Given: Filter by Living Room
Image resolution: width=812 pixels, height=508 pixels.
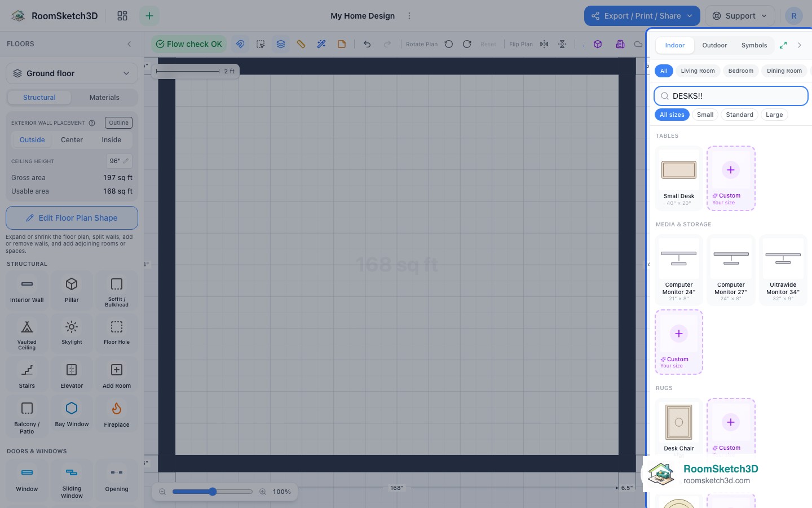Looking at the screenshot, I should pos(698,71).
